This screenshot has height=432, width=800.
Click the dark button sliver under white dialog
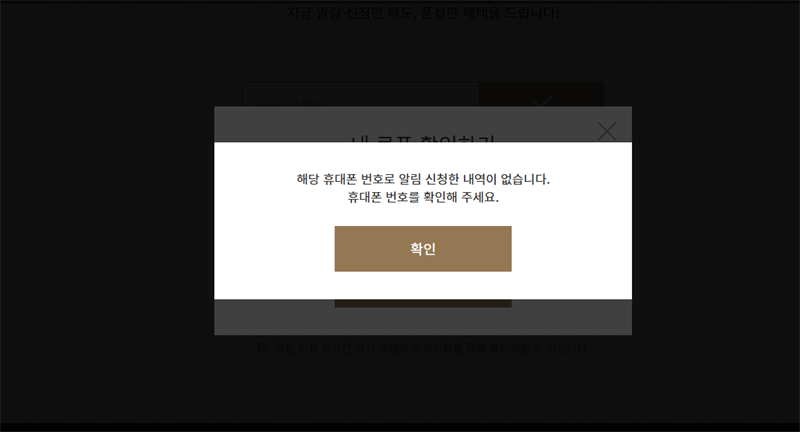pos(423,303)
